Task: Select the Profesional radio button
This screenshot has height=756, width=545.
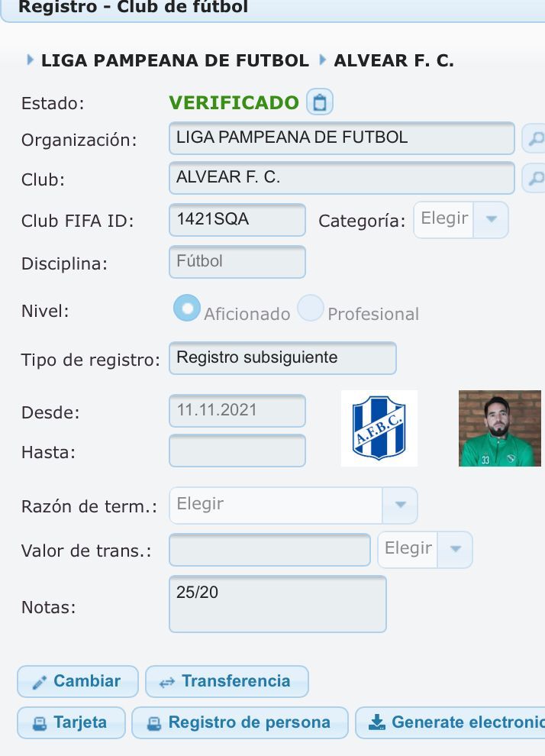Action: point(311,308)
